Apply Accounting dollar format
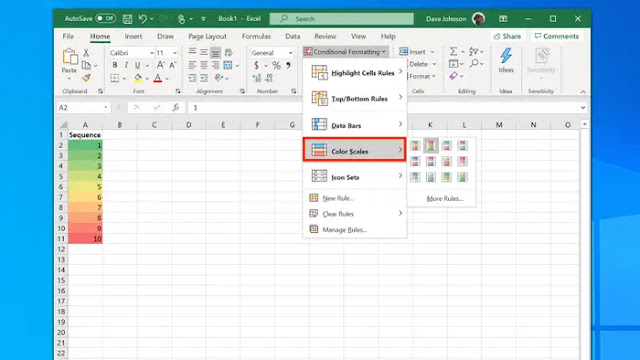The height and width of the screenshot is (360, 640). coord(256,65)
